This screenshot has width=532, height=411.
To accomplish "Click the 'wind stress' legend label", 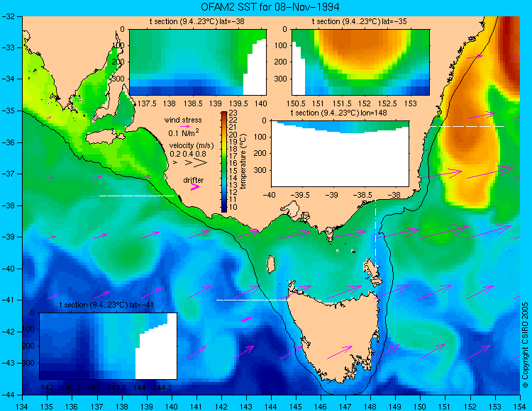I will 183,120.
